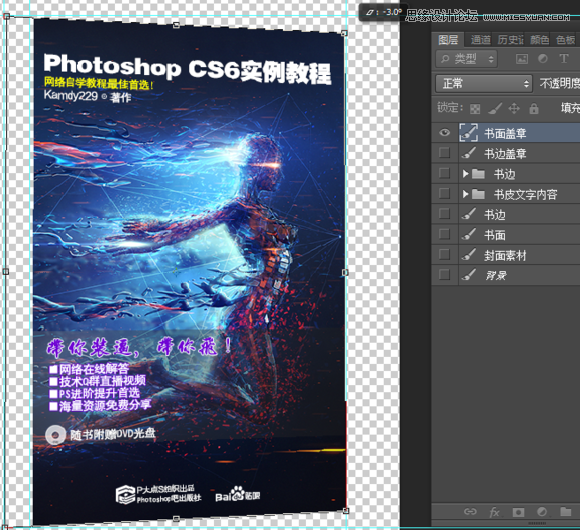Viewport: 580px width, 530px height.
Task: Click the 书面 layer brush thumbnail
Action: point(469,234)
